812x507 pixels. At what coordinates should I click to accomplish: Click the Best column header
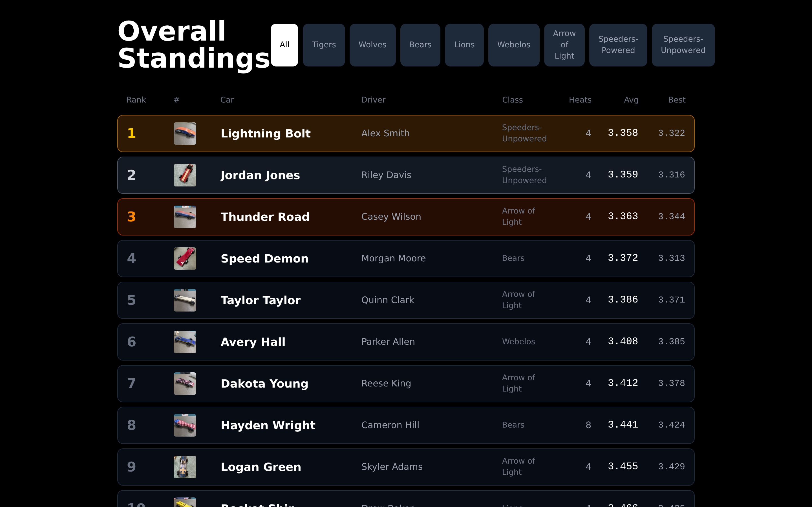(676, 100)
